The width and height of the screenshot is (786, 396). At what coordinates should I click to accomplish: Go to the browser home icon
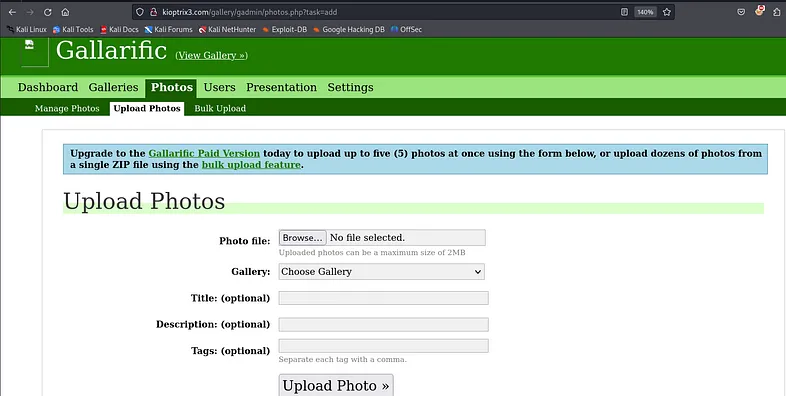pos(65,12)
